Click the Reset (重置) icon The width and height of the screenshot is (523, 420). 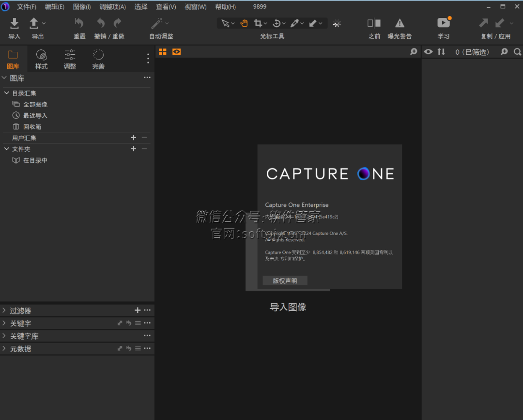(x=79, y=23)
